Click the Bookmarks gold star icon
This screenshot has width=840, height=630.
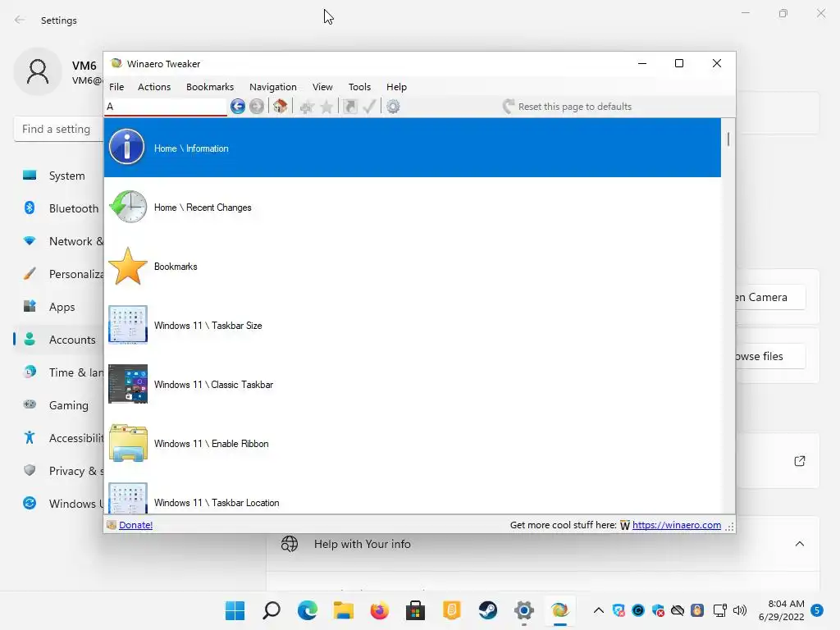[128, 266]
